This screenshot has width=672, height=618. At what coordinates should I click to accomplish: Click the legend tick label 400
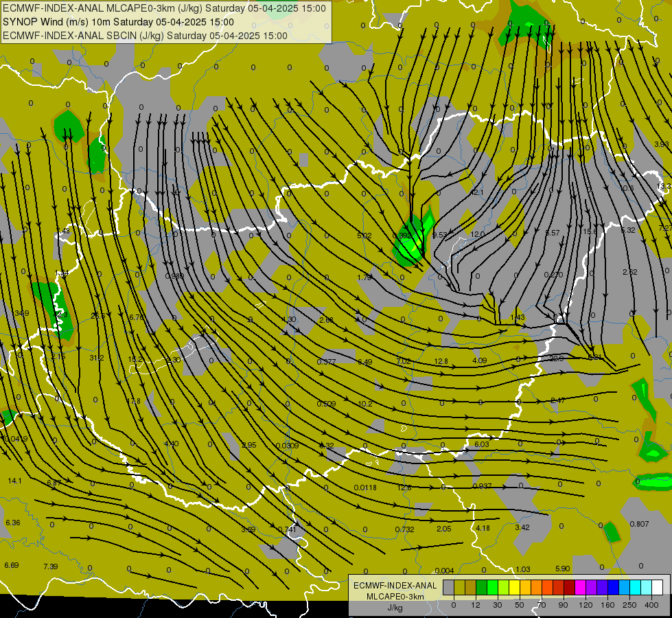point(651,605)
